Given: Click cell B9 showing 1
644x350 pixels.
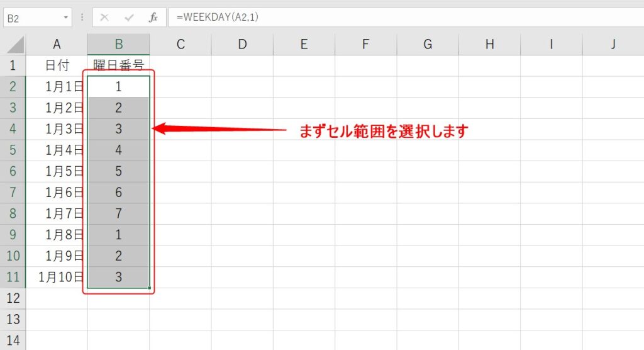Looking at the screenshot, I should (x=119, y=235).
